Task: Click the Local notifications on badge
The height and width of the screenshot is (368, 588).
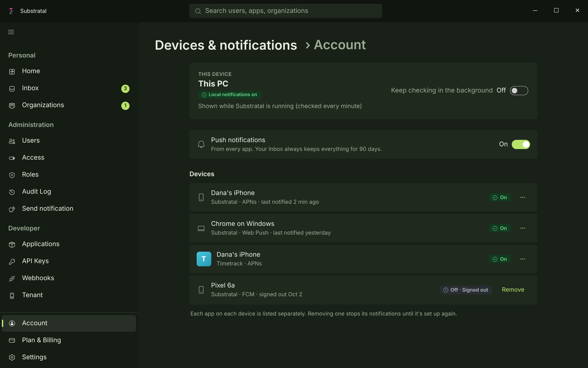Action: point(230,95)
